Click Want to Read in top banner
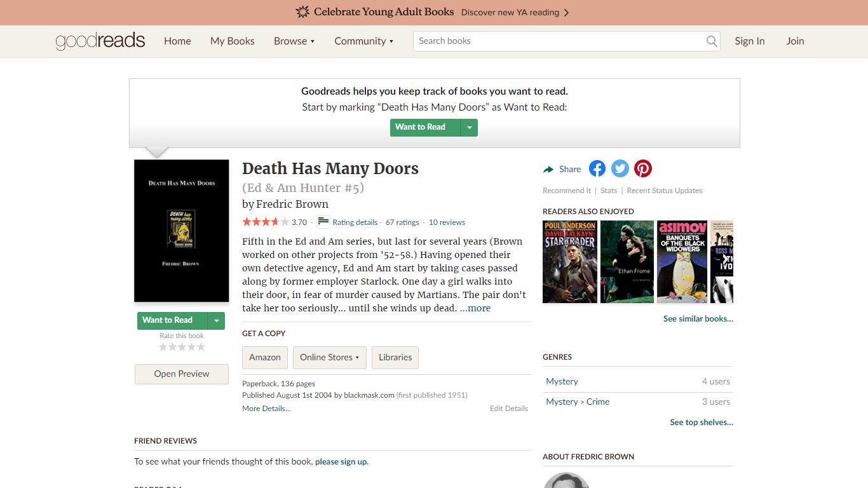 [x=425, y=127]
